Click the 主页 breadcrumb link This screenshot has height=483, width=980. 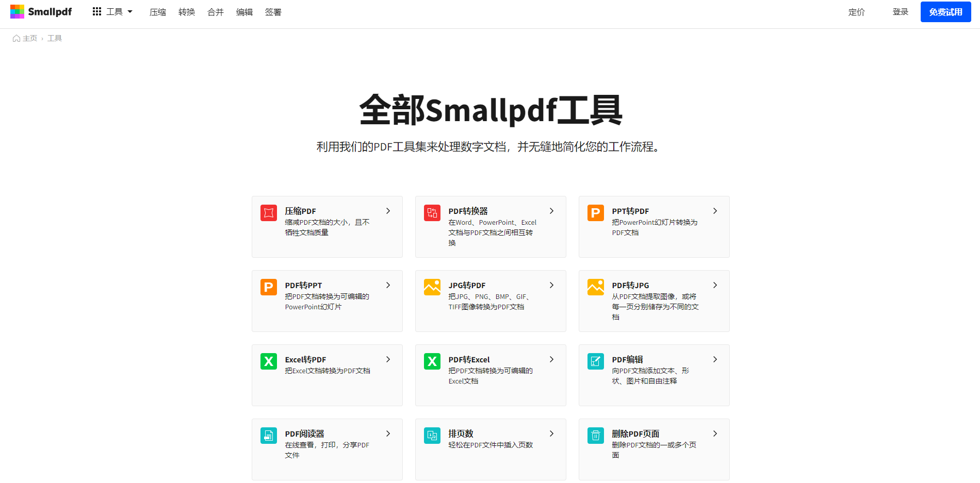[x=29, y=38]
